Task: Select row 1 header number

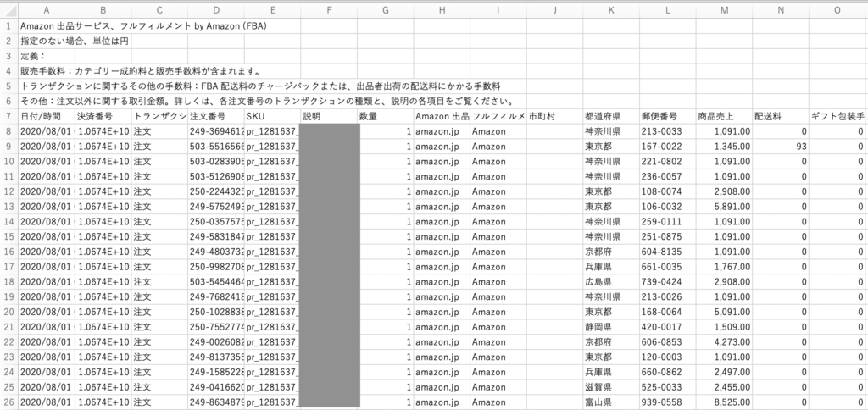Action: coord(8,25)
